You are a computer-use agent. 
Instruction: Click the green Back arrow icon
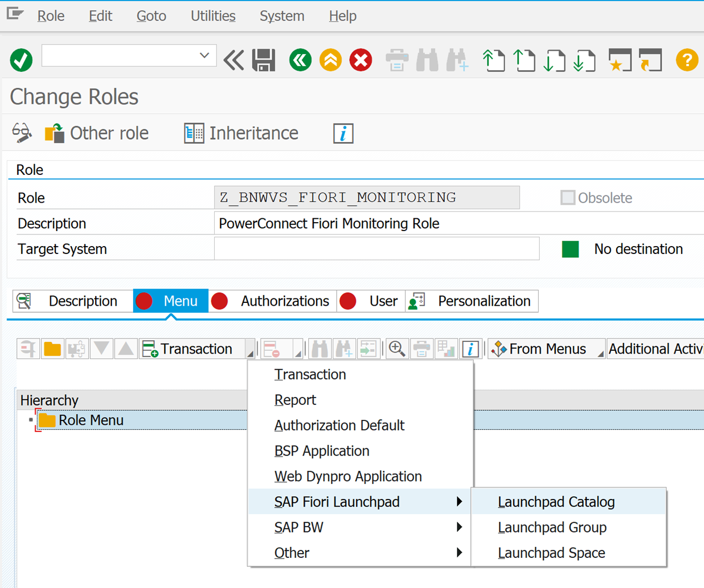point(301,60)
